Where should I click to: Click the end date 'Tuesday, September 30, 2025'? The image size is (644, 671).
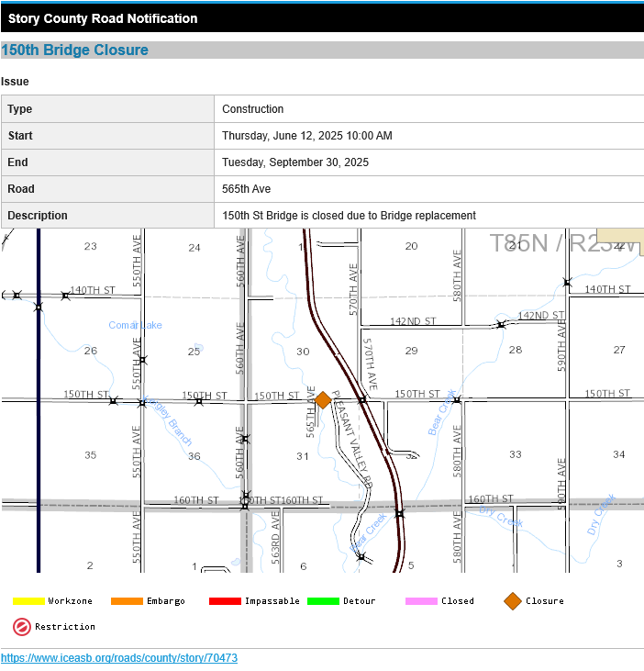click(x=295, y=162)
